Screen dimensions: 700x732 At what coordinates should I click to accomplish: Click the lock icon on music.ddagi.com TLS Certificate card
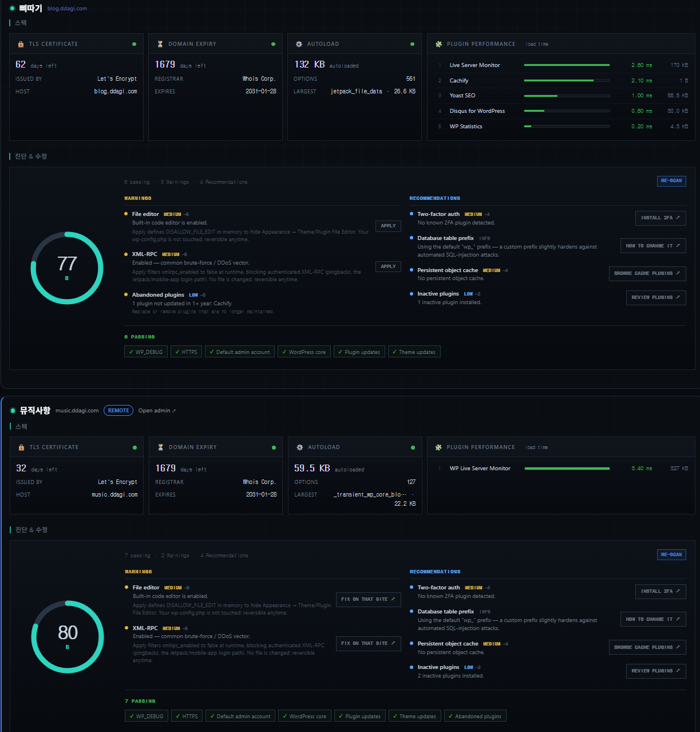pos(22,447)
